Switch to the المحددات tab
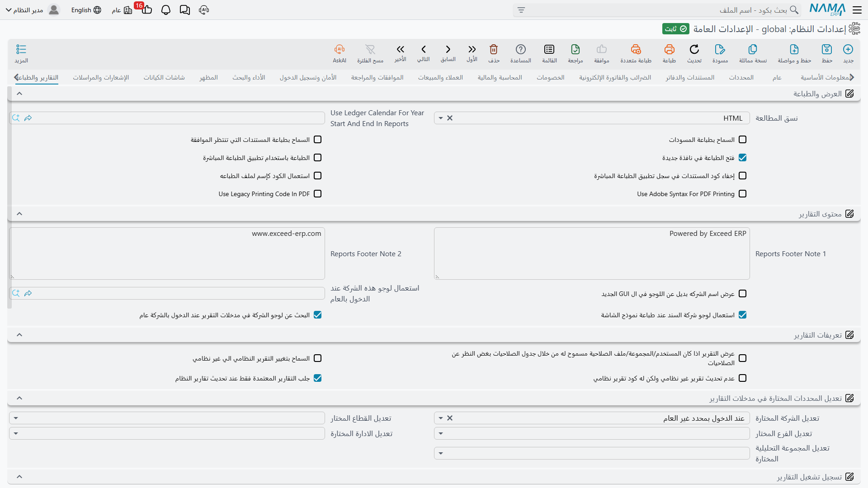The image size is (868, 488). pyautogui.click(x=741, y=78)
